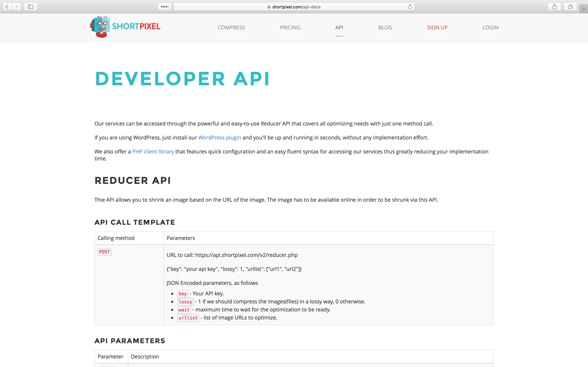Click the extension dots toolbar button
588x367 pixels.
point(164,7)
